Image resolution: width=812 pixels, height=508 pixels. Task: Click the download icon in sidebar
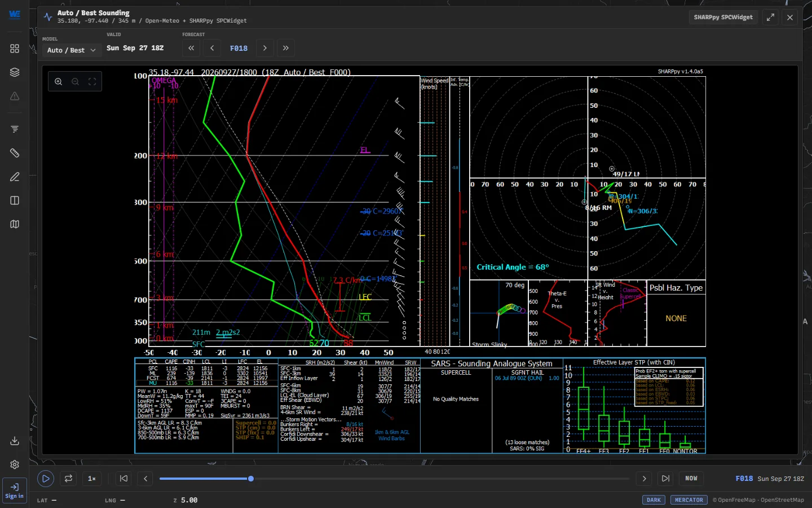(x=15, y=441)
